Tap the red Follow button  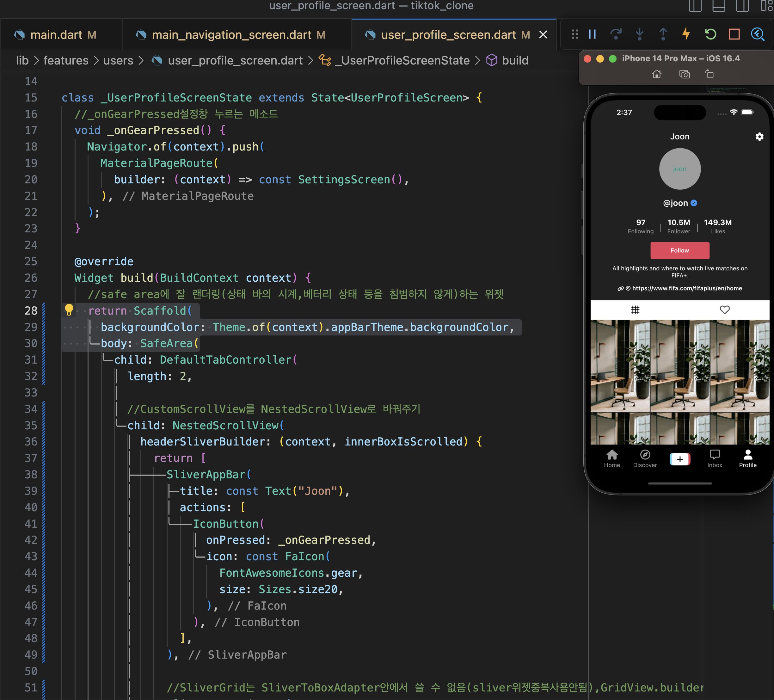[679, 250]
